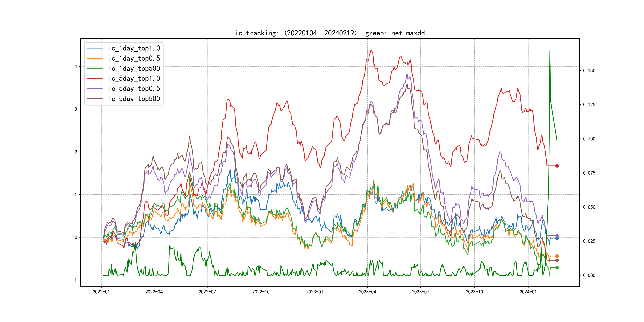Screen dimensions: 644x322
Task: Click the 2024-01 x-axis date label
Action: 528,292
